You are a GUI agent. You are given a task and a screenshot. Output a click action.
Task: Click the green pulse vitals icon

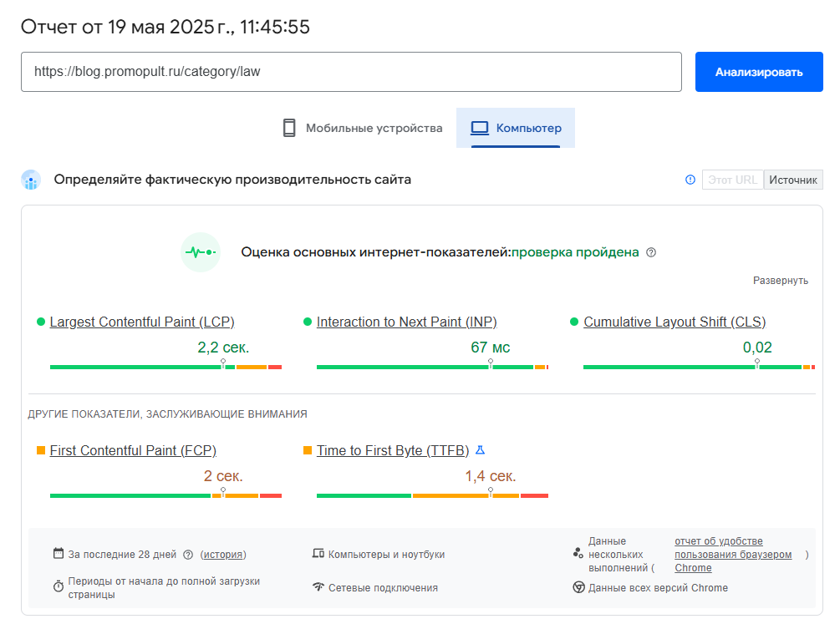[x=201, y=252]
